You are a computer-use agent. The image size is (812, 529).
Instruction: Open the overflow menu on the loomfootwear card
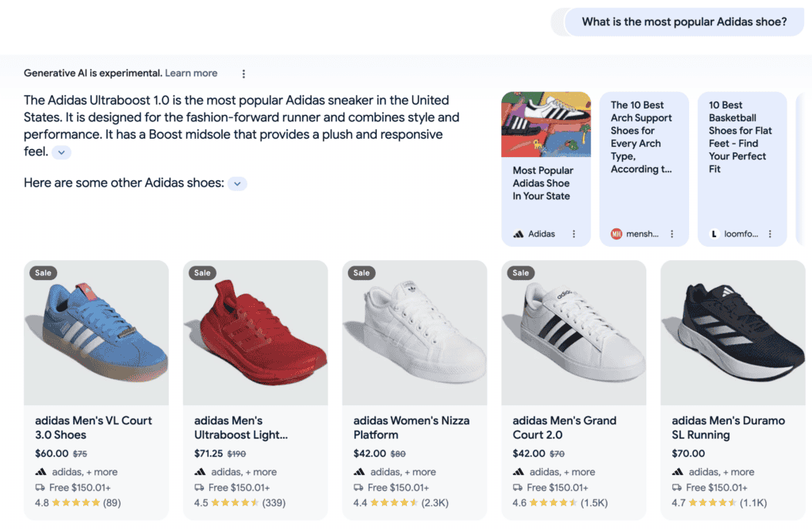770,233
